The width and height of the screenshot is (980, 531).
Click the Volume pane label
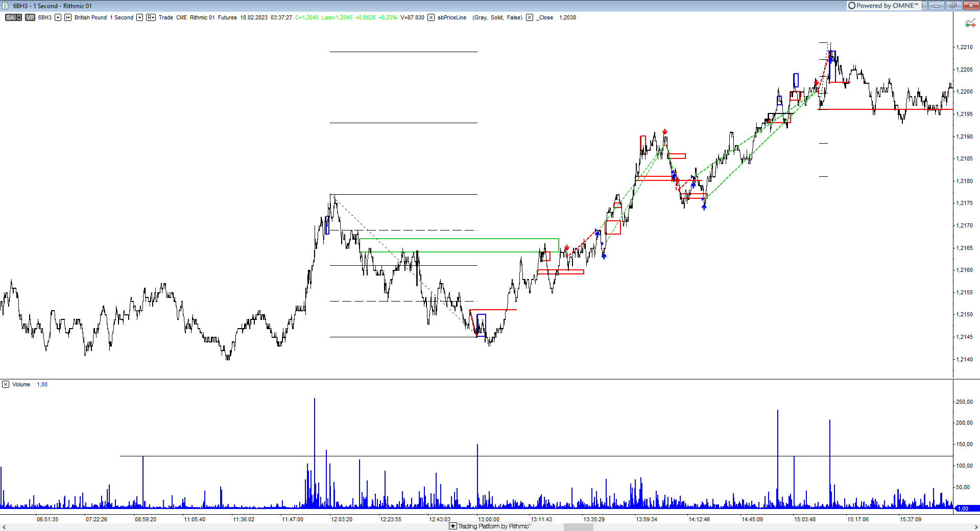click(21, 384)
